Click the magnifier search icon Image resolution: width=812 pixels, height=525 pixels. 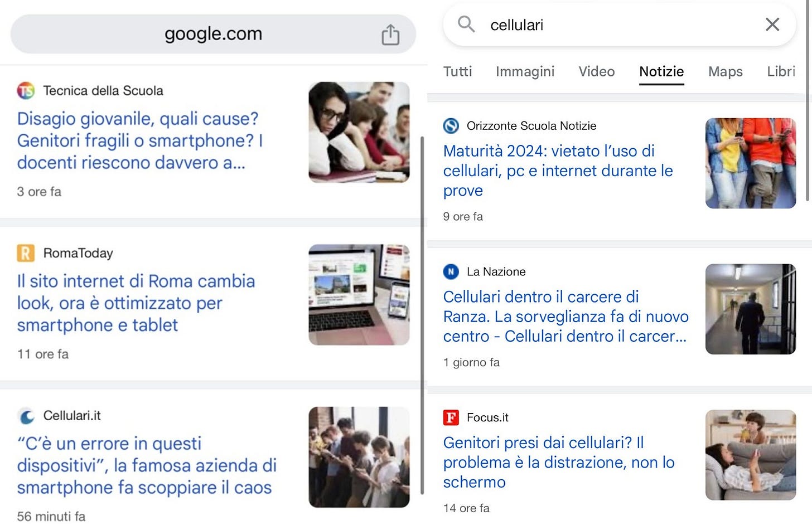pyautogui.click(x=466, y=25)
